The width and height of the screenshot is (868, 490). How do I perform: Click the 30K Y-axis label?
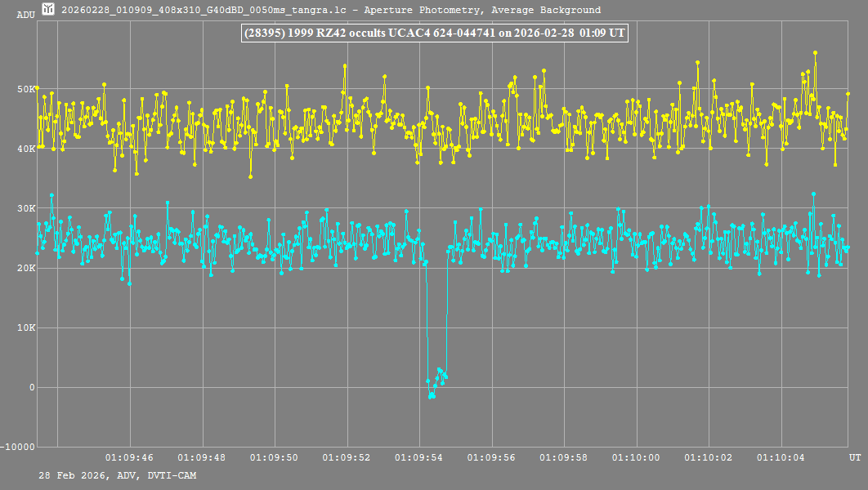tap(27, 208)
